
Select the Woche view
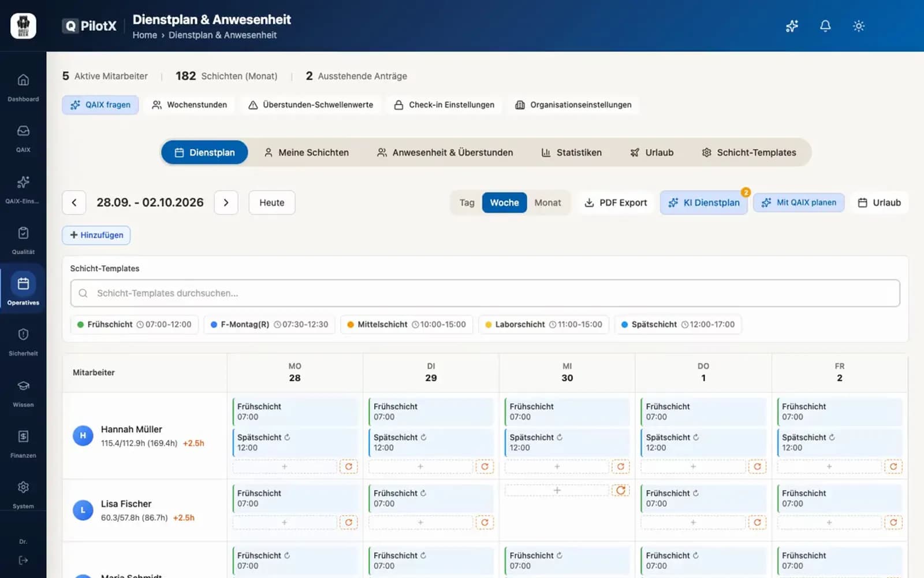click(x=504, y=203)
